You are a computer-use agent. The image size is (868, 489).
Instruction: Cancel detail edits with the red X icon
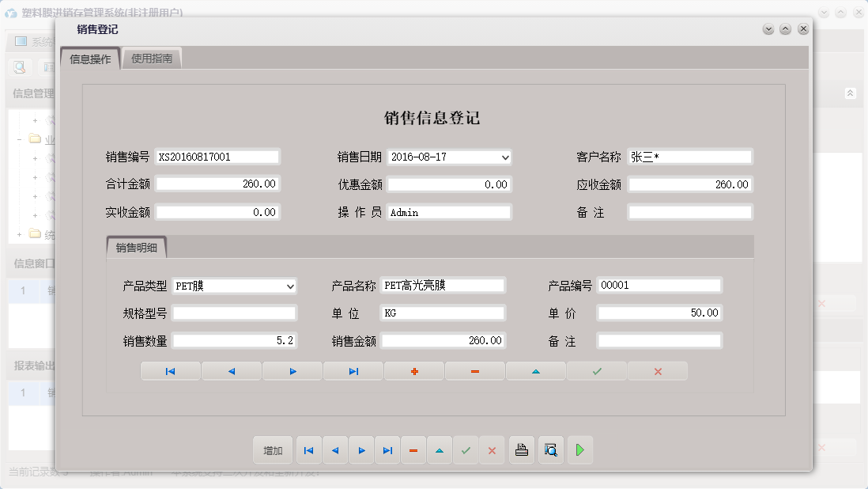pos(657,370)
